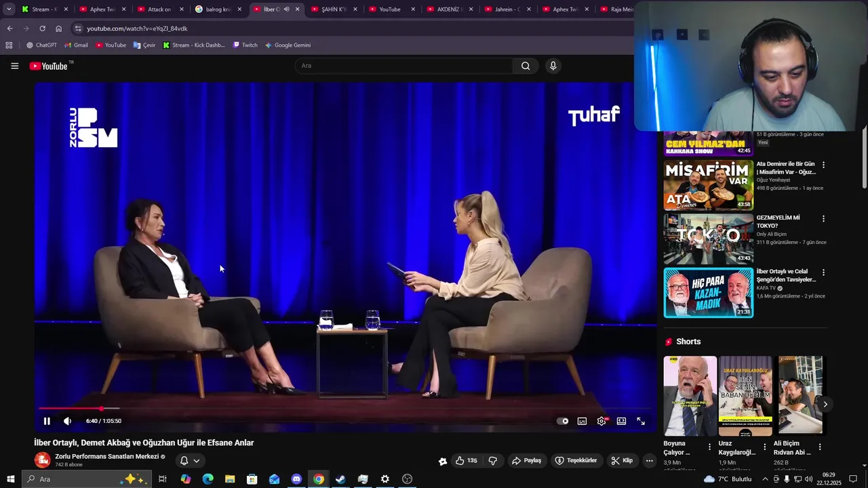
Task: Open options for GEZMEYELİM Mİ TOKYO video
Action: (823, 219)
